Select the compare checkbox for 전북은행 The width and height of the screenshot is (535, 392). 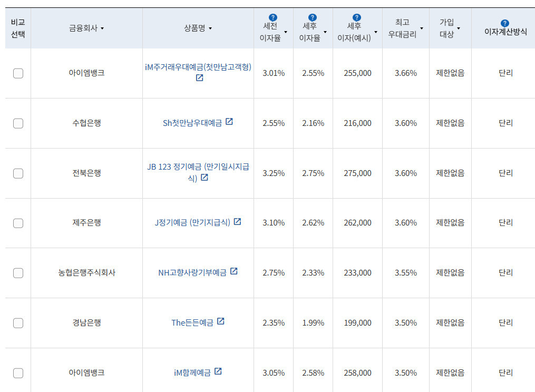click(18, 173)
